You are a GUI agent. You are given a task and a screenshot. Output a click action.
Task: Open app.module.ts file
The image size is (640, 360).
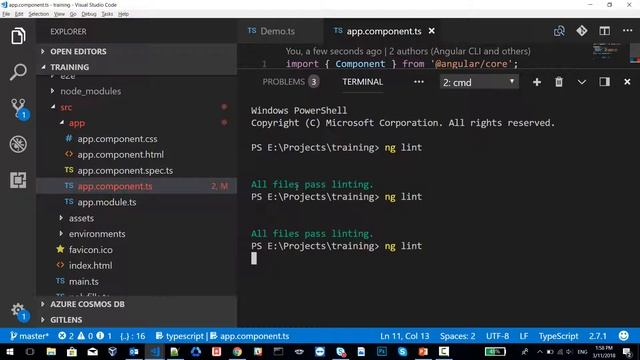pyautogui.click(x=137, y=202)
